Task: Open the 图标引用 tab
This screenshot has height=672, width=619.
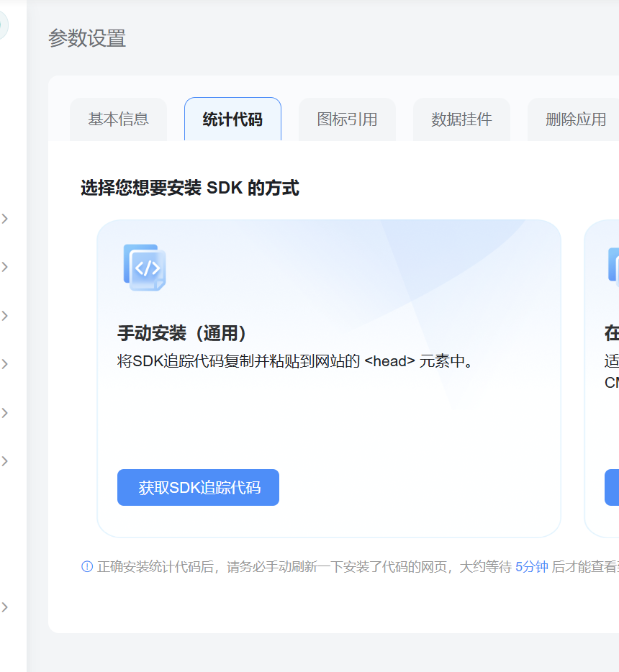Action: pos(347,119)
